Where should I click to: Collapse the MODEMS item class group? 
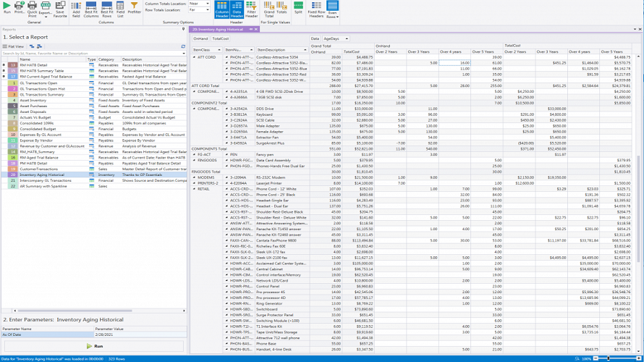point(194,177)
